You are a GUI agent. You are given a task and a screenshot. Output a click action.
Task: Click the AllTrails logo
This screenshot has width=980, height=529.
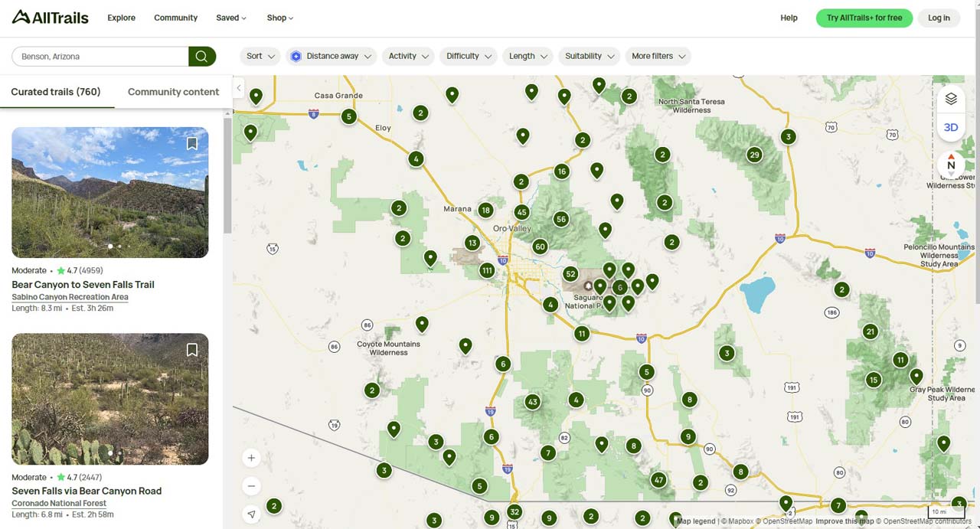pos(50,18)
